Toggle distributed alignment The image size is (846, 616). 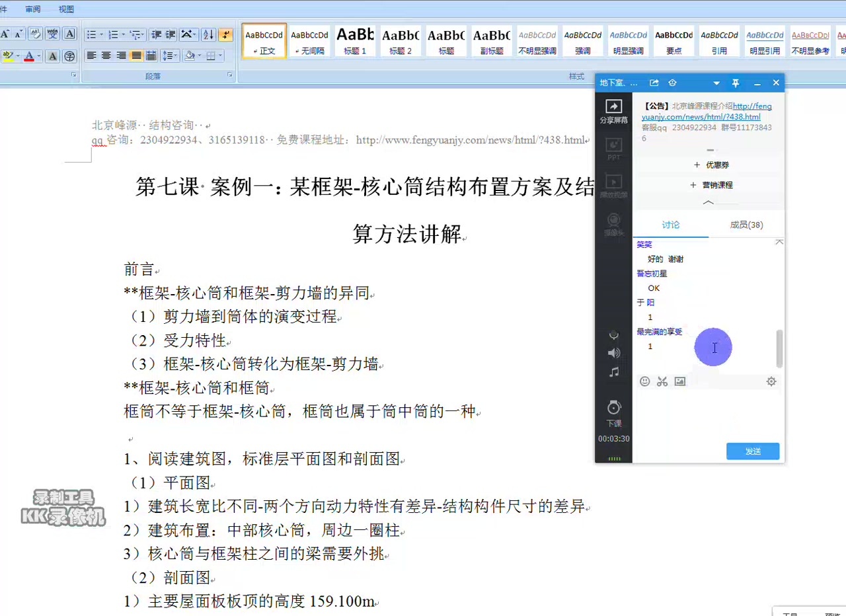point(151,56)
